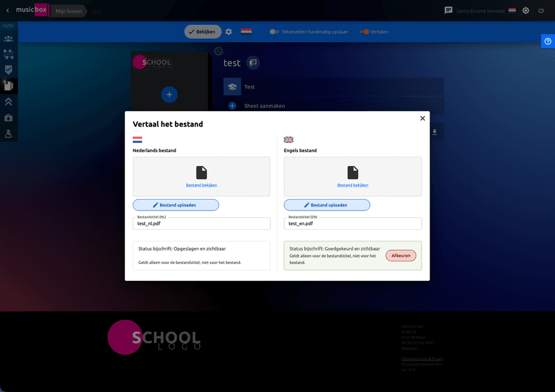Click the School logo in the footer
Screen dimensions: 555x392
[154, 337]
